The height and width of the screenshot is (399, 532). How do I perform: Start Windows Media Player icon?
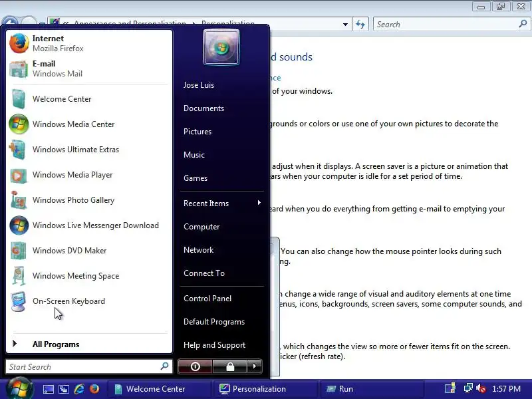(x=19, y=176)
